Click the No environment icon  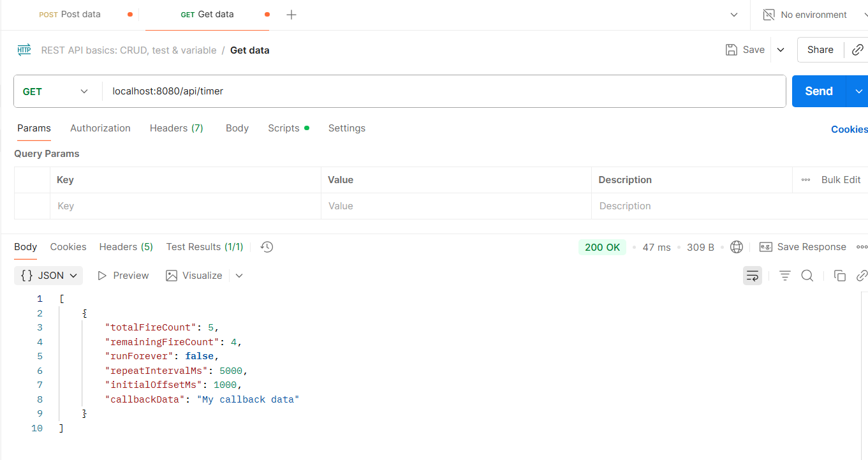769,15
